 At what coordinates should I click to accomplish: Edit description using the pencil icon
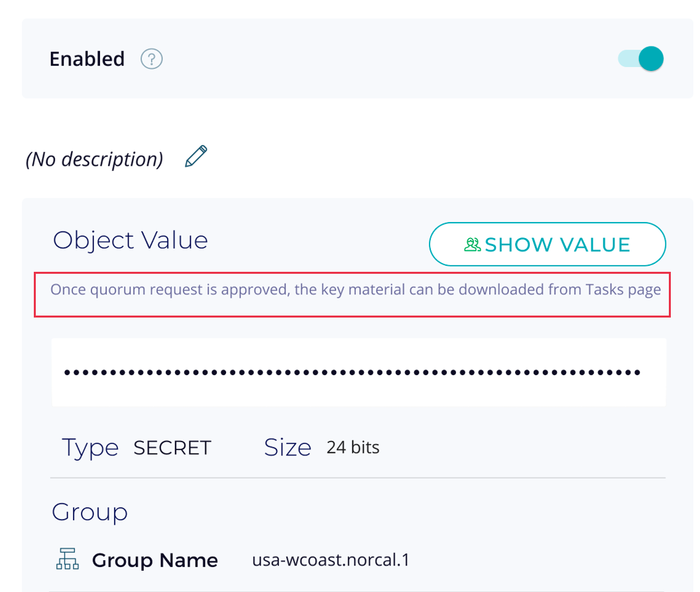(x=196, y=157)
